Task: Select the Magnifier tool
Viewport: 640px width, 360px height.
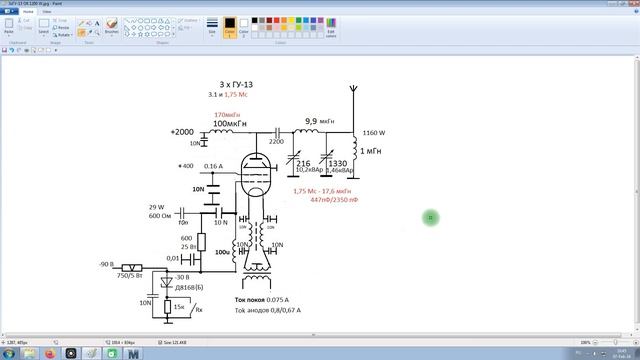Action: pos(97,33)
